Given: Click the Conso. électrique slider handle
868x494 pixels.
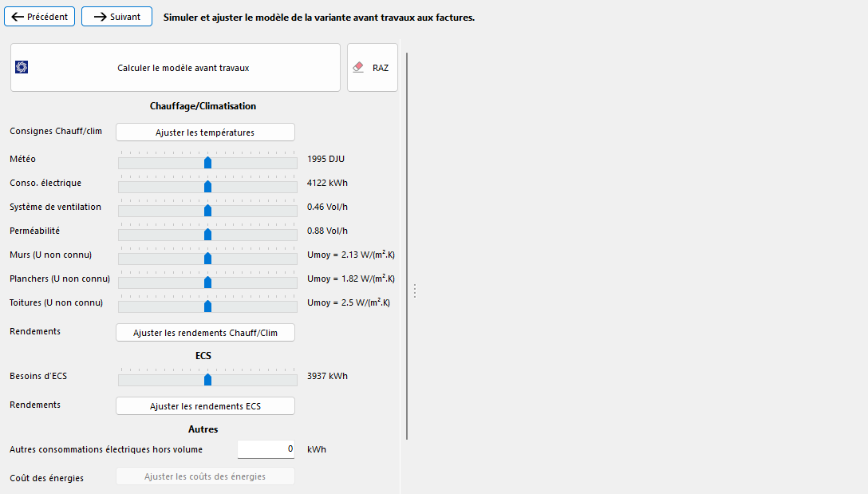Looking at the screenshot, I should tap(207, 187).
